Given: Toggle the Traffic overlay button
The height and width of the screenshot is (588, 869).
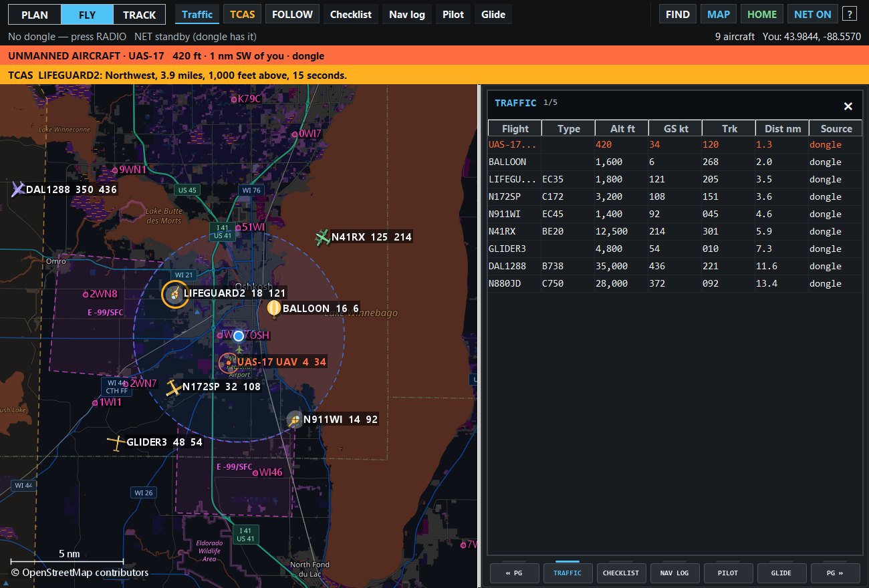Looking at the screenshot, I should 197,14.
